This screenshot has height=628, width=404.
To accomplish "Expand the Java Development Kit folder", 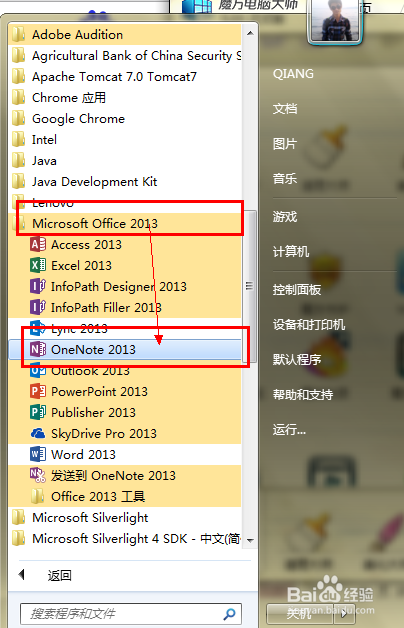I will tap(125, 182).
